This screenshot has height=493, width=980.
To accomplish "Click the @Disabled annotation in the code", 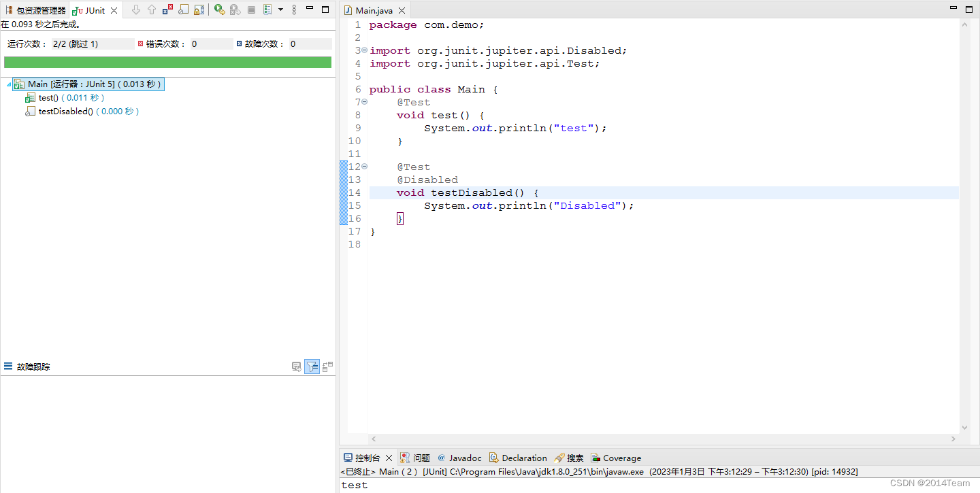I will click(427, 180).
